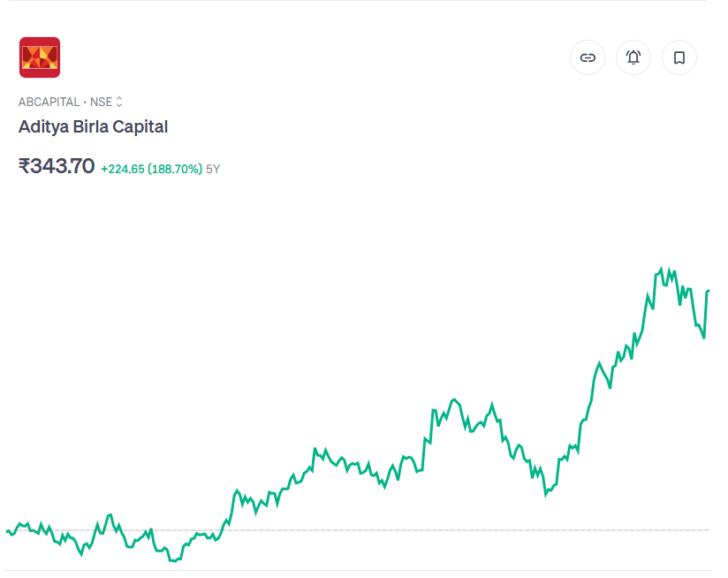Click the copy link icon

pos(588,57)
